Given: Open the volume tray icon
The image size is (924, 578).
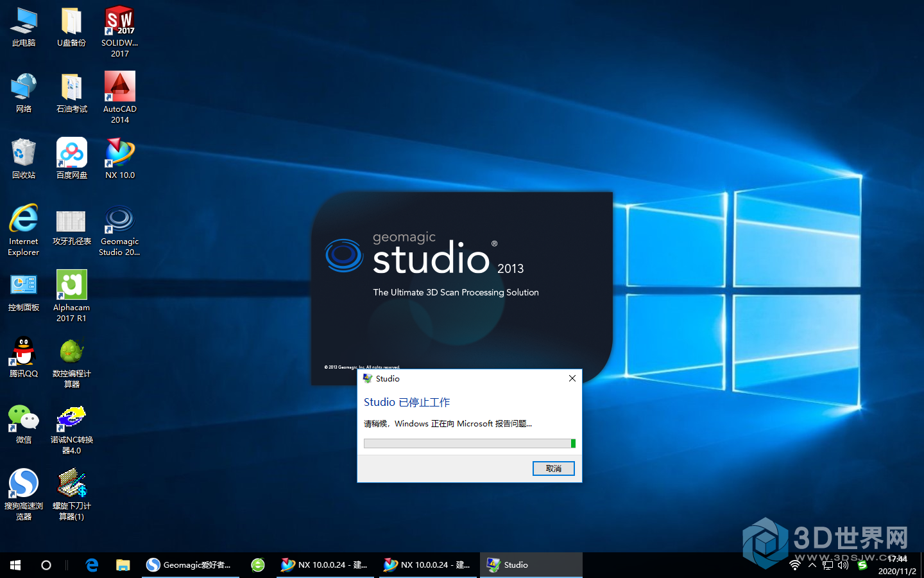Looking at the screenshot, I should tap(843, 565).
